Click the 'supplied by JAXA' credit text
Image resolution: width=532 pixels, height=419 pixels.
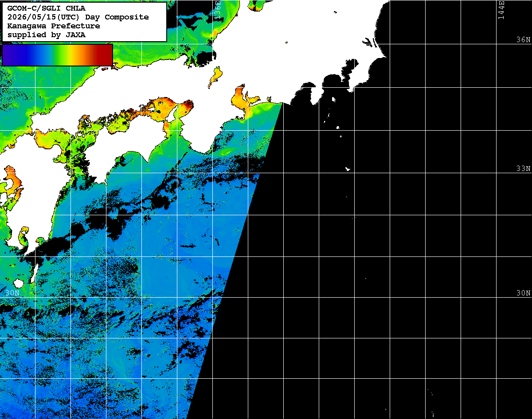click(47, 35)
